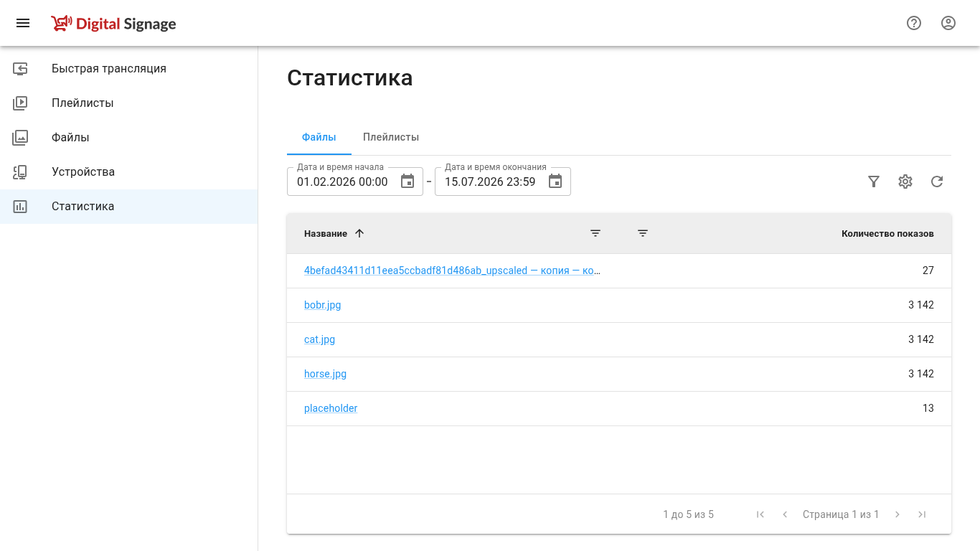Click the Плейлисты sidebar icon
The height and width of the screenshot is (551, 980).
point(20,103)
